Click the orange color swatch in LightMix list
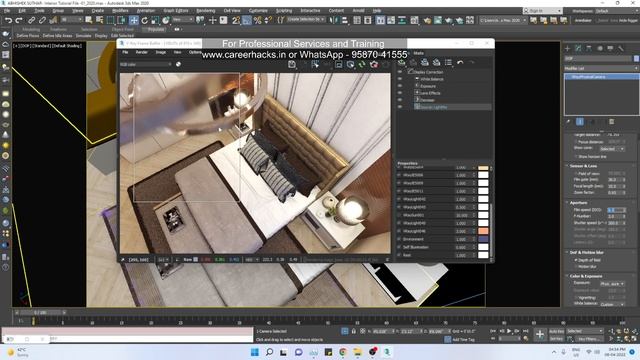Screen dimensions: 640x360 [x=483, y=231]
